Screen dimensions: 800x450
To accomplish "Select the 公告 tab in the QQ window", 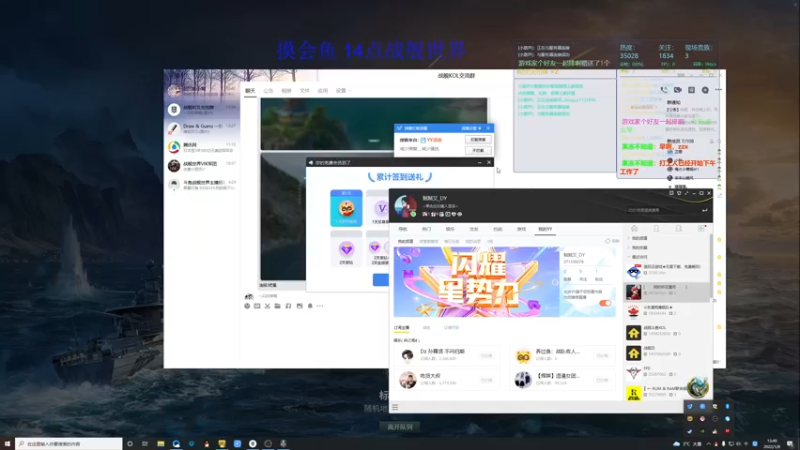I will coord(268,91).
